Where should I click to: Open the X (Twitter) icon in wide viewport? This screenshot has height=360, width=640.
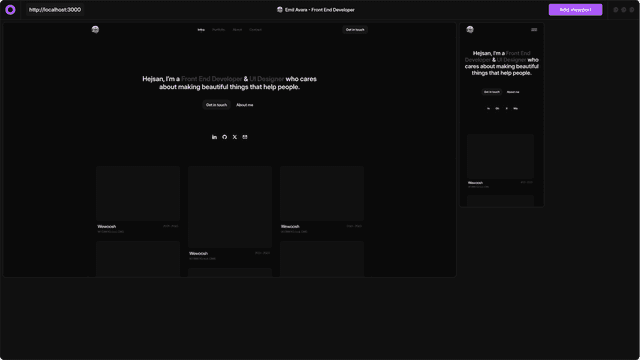pyautogui.click(x=235, y=137)
